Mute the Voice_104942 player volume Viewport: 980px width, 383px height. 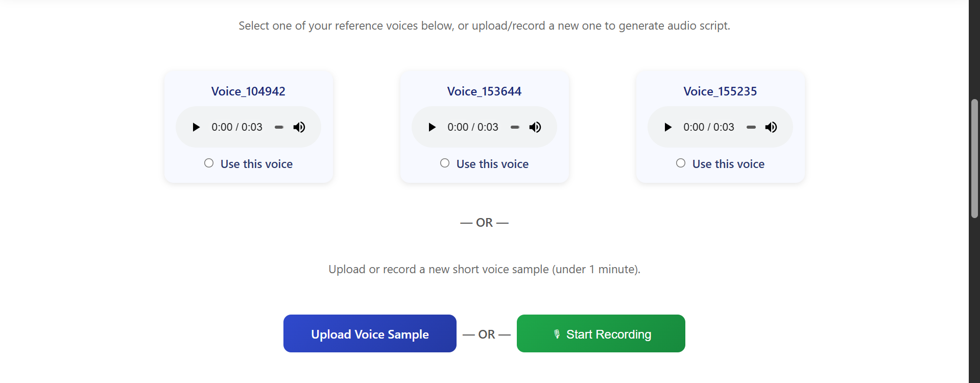coord(300,127)
